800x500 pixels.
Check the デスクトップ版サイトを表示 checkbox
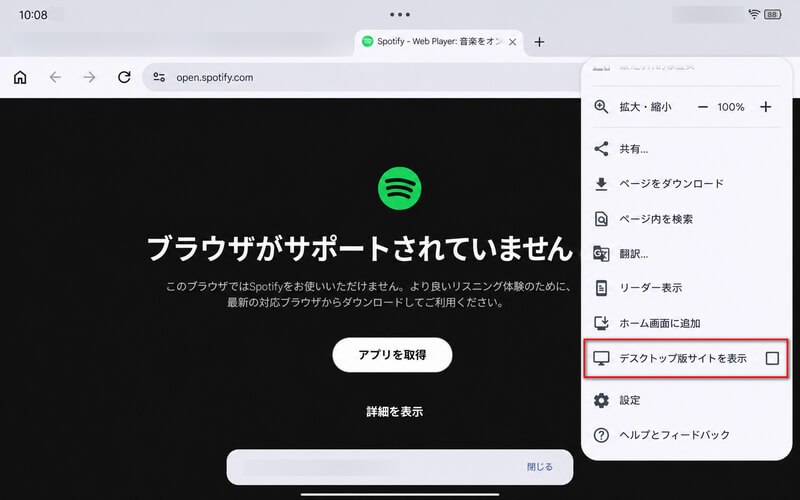(x=772, y=358)
